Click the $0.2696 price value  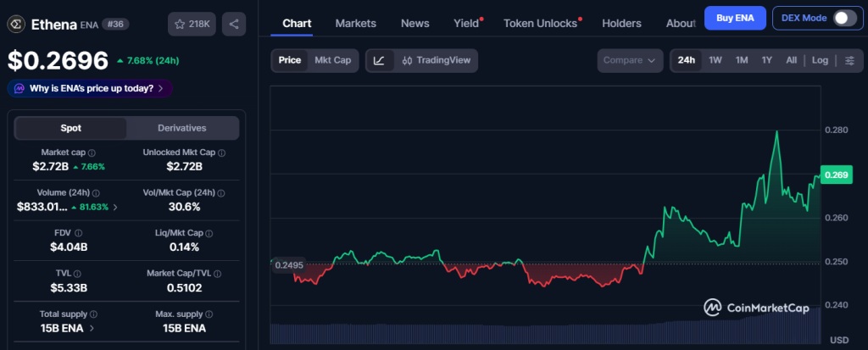pos(58,61)
